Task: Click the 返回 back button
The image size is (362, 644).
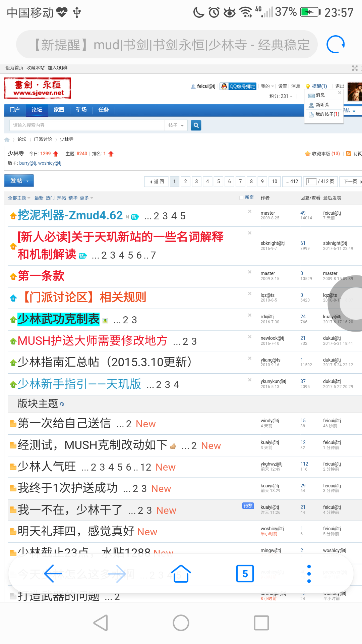Action: (157, 181)
